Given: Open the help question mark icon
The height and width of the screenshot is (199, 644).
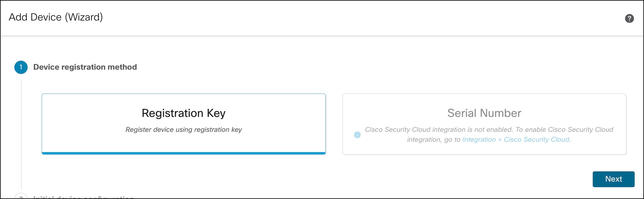Looking at the screenshot, I should [x=629, y=19].
